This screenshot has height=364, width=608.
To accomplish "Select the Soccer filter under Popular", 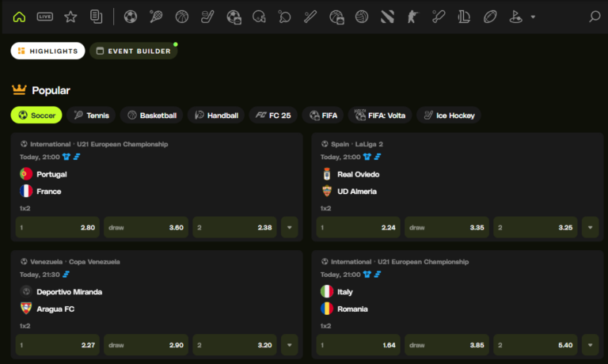I will click(x=36, y=115).
